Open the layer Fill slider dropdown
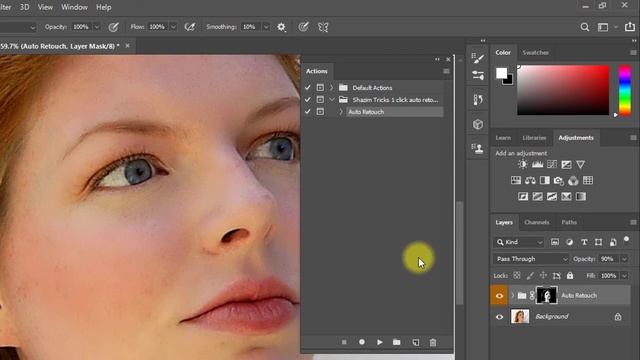Viewport: 640px width, 360px height. (x=624, y=276)
